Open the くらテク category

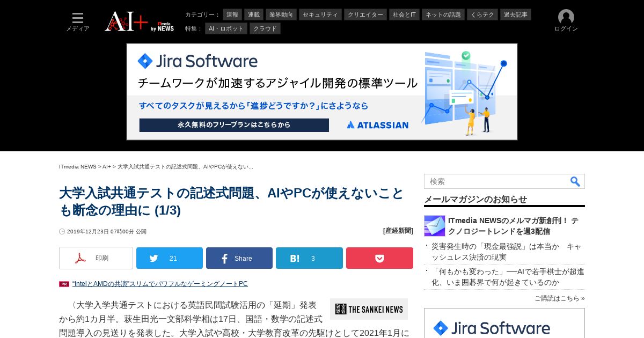click(482, 14)
